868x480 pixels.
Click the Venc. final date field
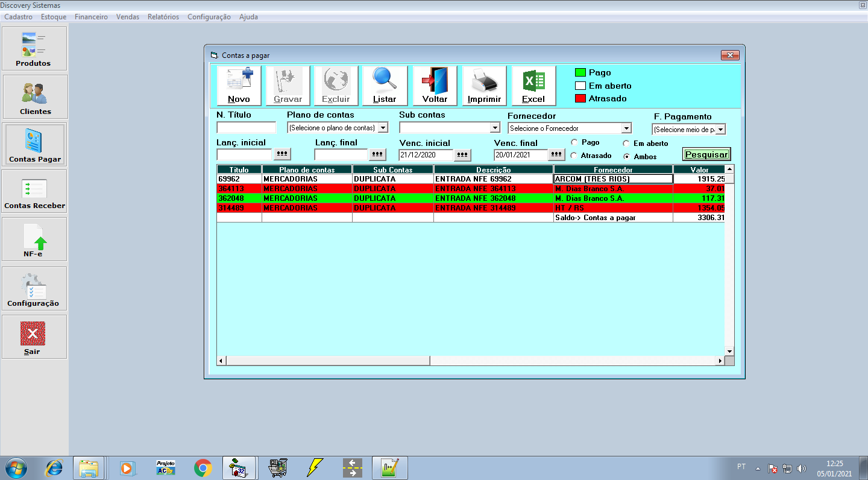coord(521,155)
